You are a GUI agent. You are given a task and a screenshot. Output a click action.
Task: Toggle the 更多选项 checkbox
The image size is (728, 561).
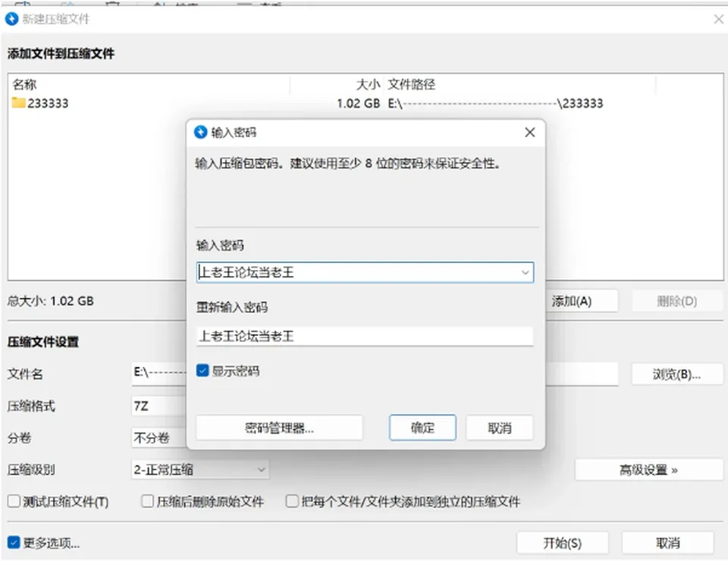point(14,543)
